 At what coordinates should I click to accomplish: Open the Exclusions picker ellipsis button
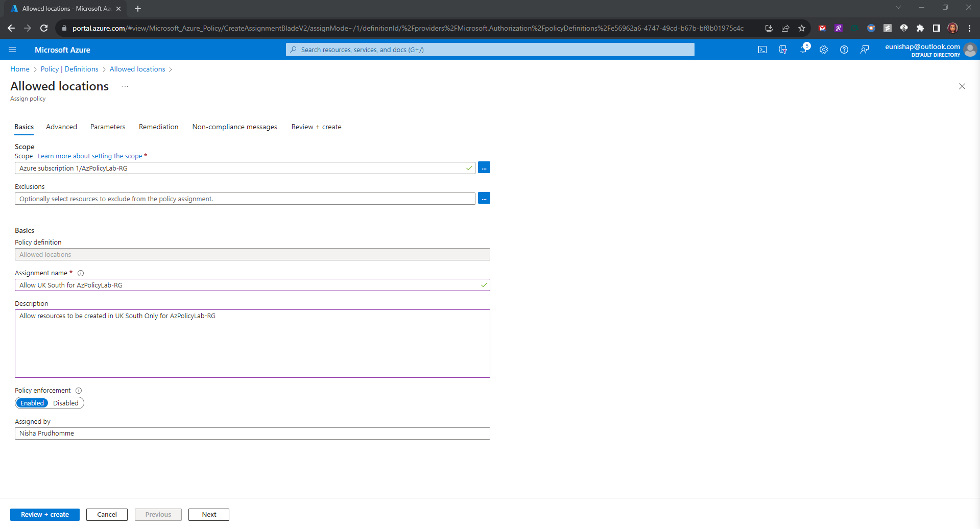tap(484, 198)
